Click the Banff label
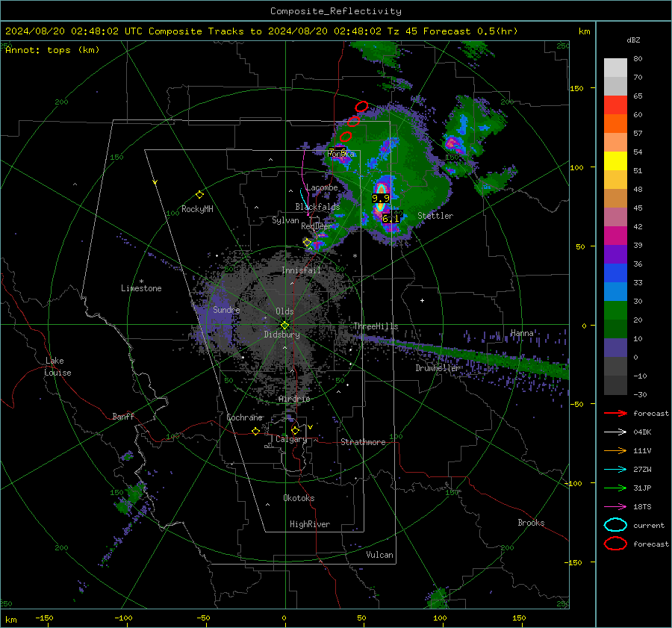This screenshot has height=628, width=672. point(123,416)
